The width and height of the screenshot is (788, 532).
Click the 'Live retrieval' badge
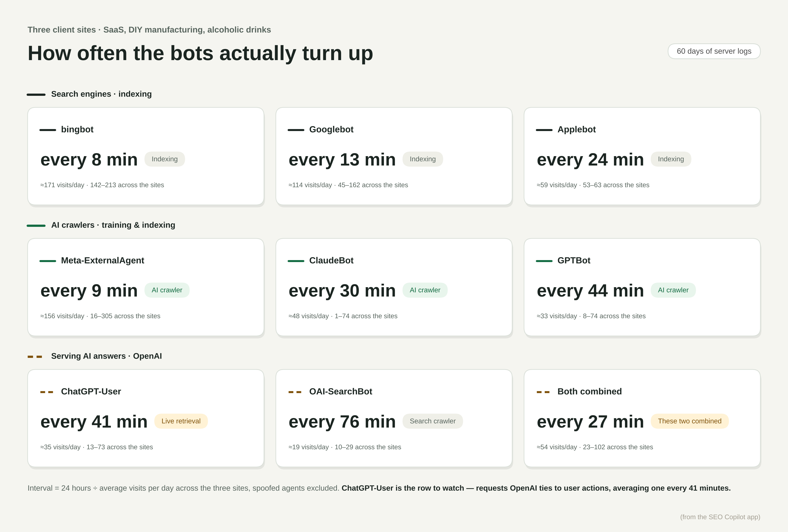click(181, 421)
